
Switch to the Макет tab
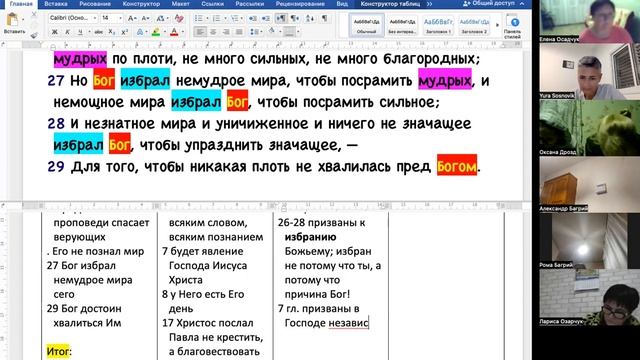coord(180,4)
